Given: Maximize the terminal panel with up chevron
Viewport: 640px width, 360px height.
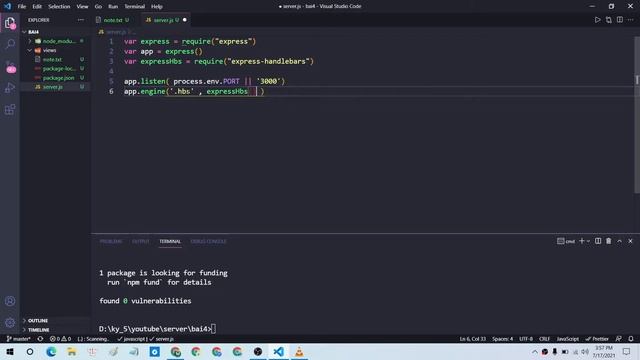Looking at the screenshot, I should 619,241.
